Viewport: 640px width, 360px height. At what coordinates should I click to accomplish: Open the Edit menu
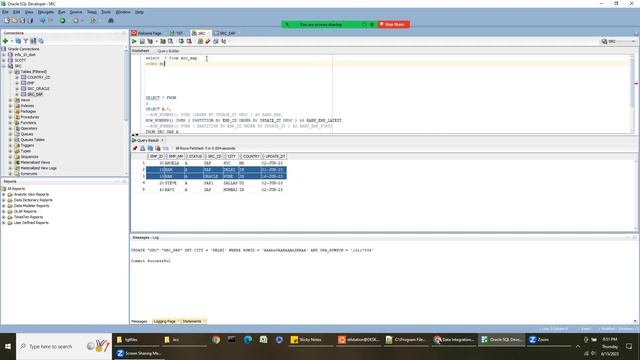pos(17,12)
